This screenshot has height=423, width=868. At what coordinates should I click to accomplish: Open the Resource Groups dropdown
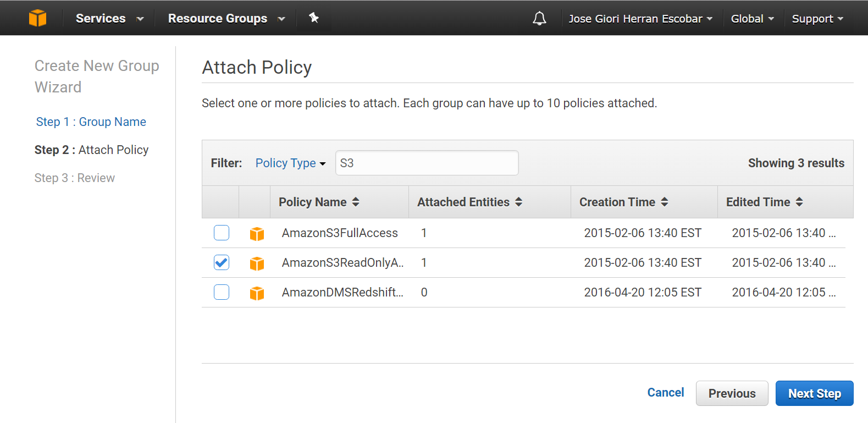(x=226, y=18)
